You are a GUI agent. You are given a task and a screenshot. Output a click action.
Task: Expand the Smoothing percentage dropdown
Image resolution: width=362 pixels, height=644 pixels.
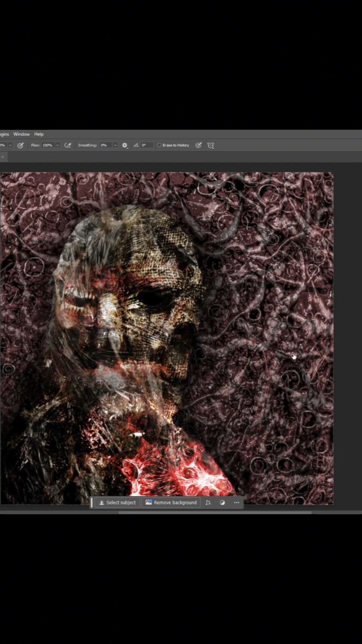click(115, 145)
